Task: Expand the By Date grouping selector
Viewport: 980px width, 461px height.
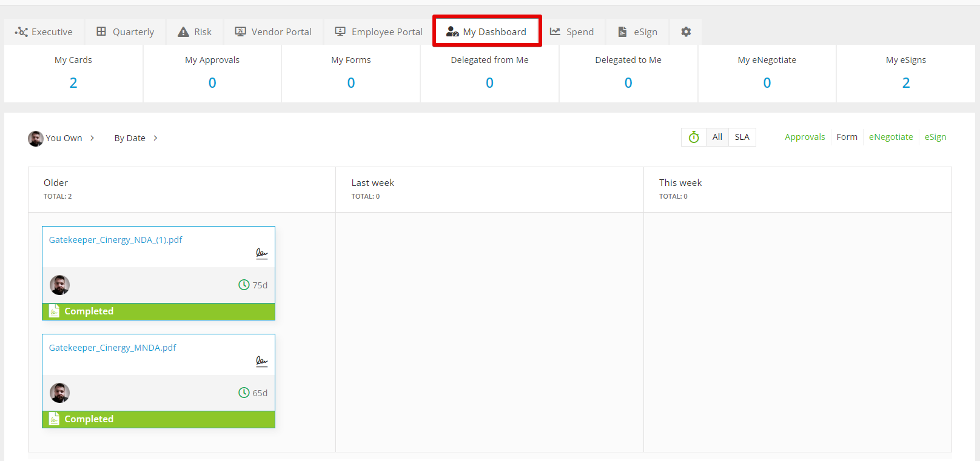Action: click(x=136, y=138)
